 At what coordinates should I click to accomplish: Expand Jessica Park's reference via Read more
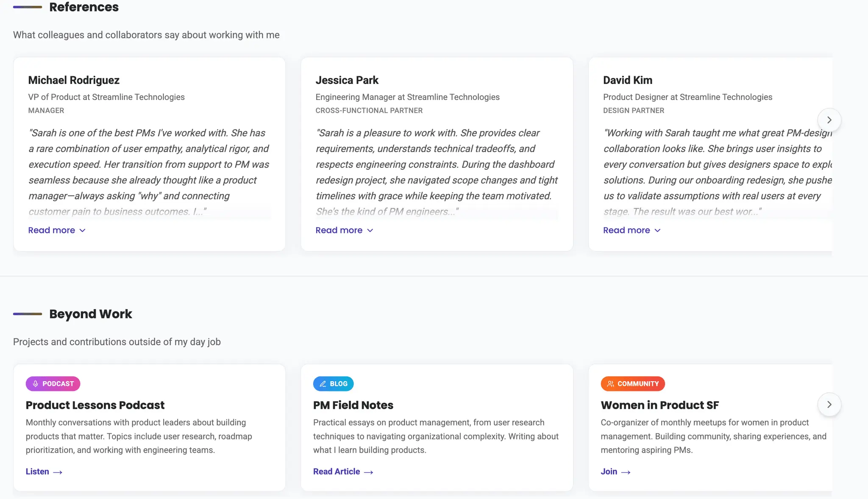(344, 230)
